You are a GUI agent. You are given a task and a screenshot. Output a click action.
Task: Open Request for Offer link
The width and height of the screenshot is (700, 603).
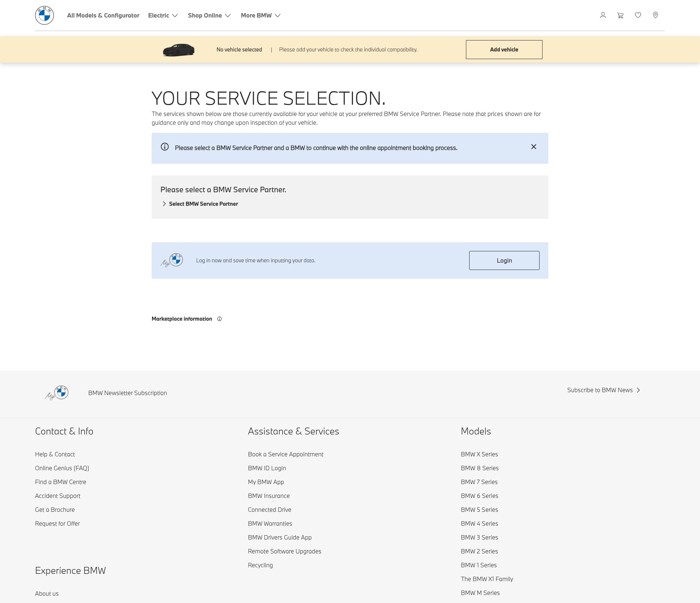[57, 524]
